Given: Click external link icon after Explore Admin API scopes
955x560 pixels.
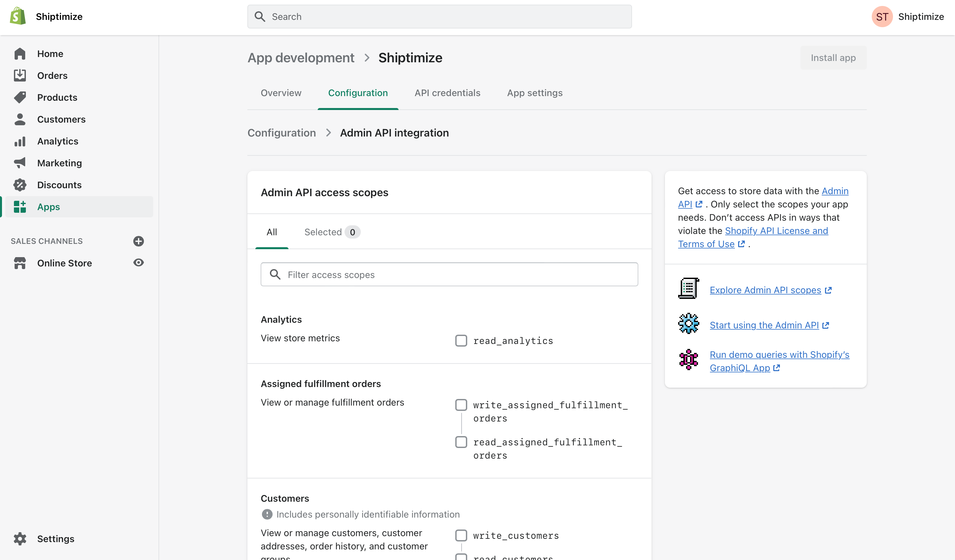Looking at the screenshot, I should (828, 290).
